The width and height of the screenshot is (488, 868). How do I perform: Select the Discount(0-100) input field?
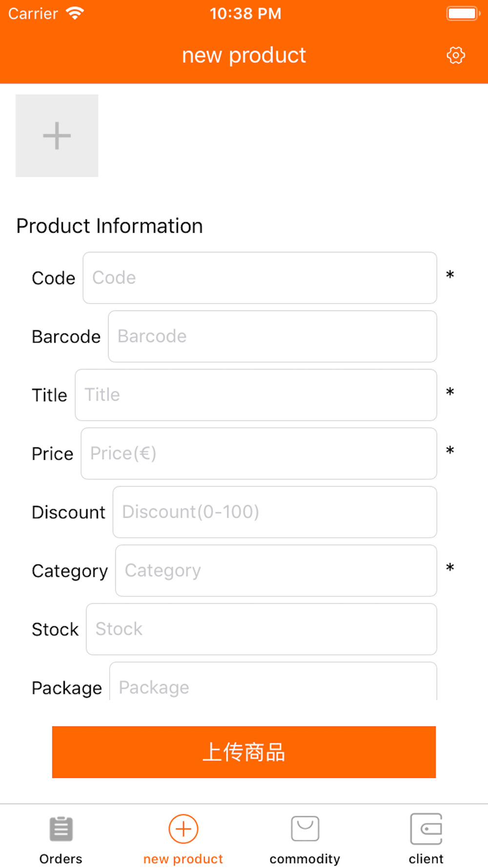click(x=275, y=512)
